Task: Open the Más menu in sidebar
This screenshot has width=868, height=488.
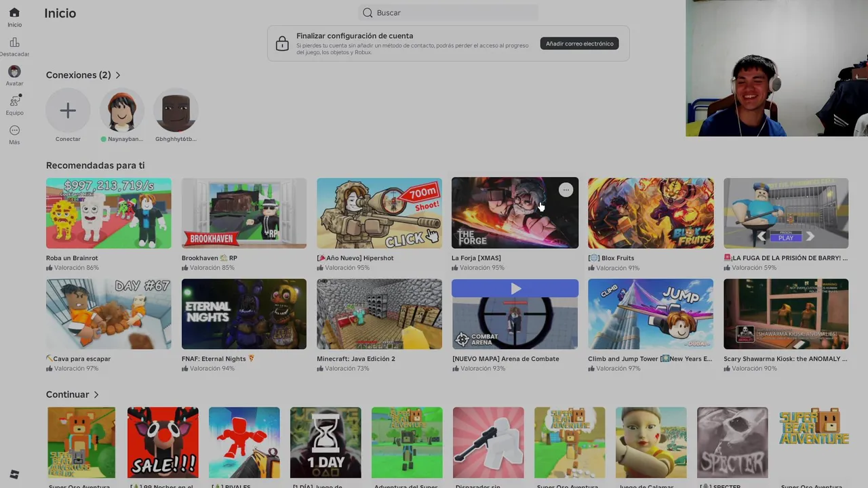Action: click(x=14, y=131)
